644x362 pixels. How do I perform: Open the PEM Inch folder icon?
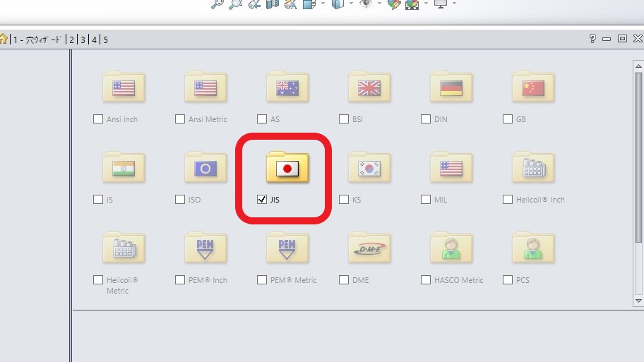[205, 248]
